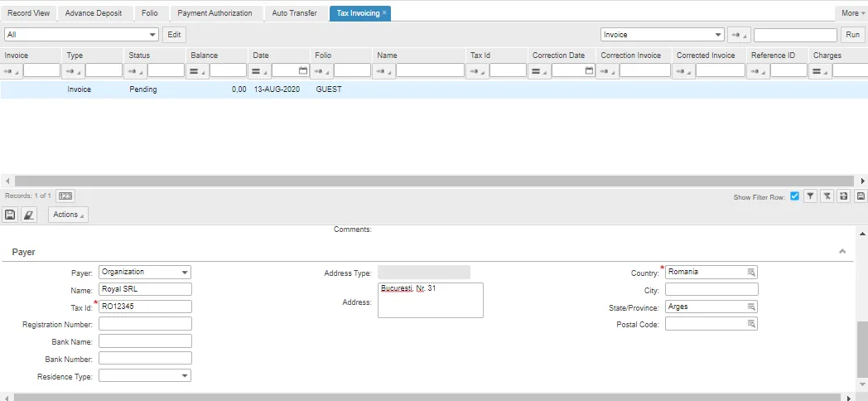Click the eraser clear icon
Screen dimensions: 868x401
[29, 215]
